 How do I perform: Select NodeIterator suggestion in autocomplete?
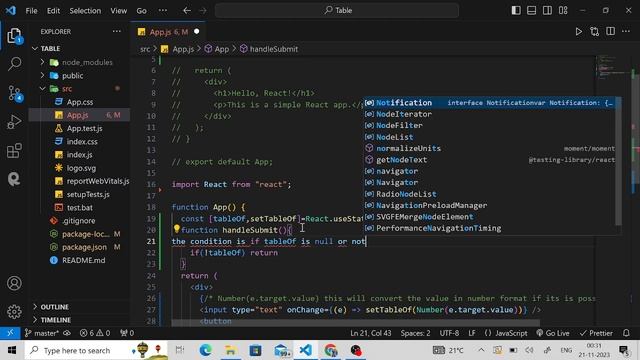(490, 114)
